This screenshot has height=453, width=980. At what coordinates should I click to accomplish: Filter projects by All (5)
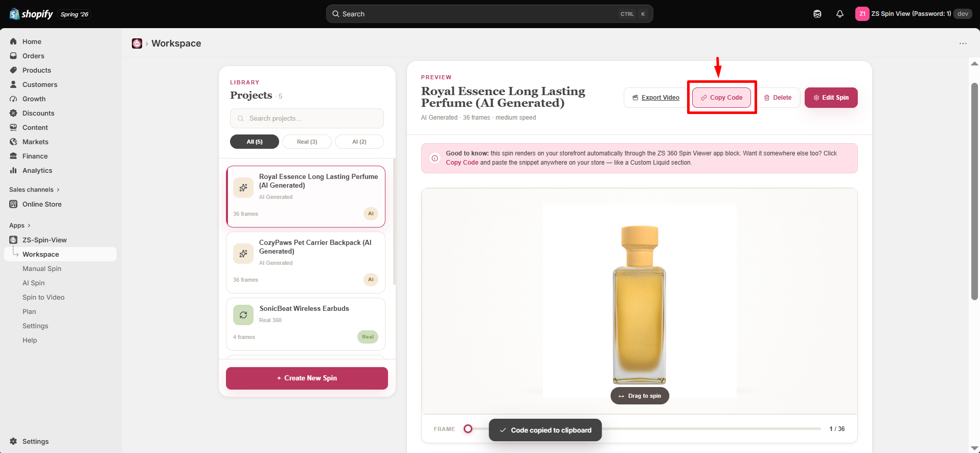point(255,142)
